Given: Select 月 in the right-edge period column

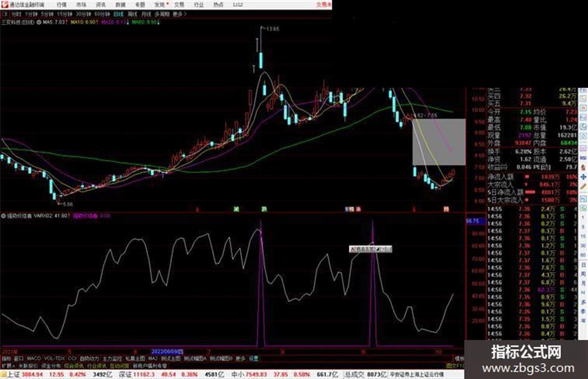Looking at the screenshot, I should pyautogui.click(x=583, y=283).
